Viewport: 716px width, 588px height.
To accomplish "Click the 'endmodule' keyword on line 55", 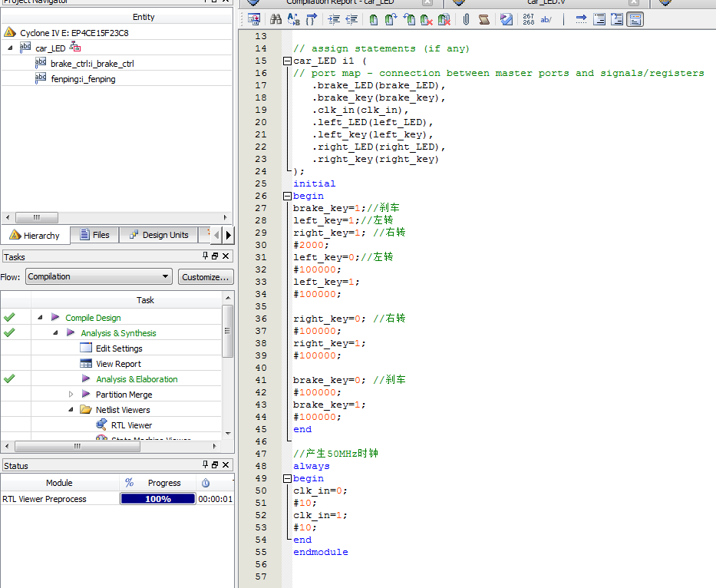I will [x=321, y=552].
